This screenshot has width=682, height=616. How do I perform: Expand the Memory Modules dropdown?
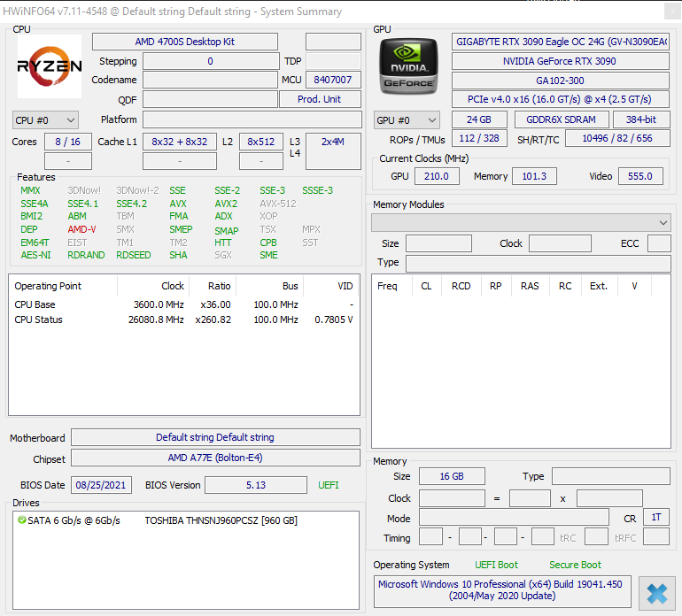[x=521, y=222]
